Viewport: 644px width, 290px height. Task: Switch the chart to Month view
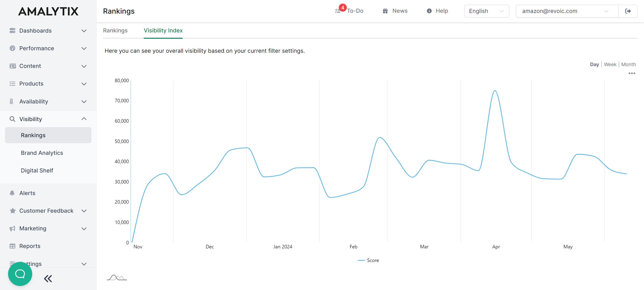point(628,64)
